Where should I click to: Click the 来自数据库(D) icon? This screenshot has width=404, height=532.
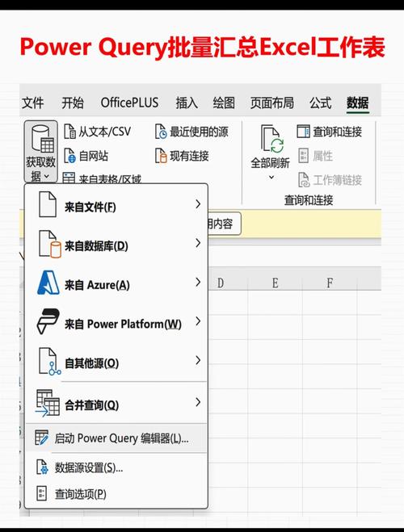tap(49, 245)
